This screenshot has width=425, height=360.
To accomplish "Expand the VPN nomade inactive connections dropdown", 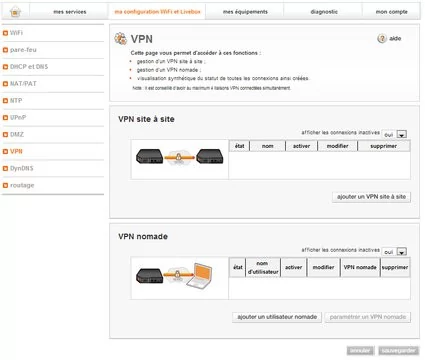I will pyautogui.click(x=402, y=252).
